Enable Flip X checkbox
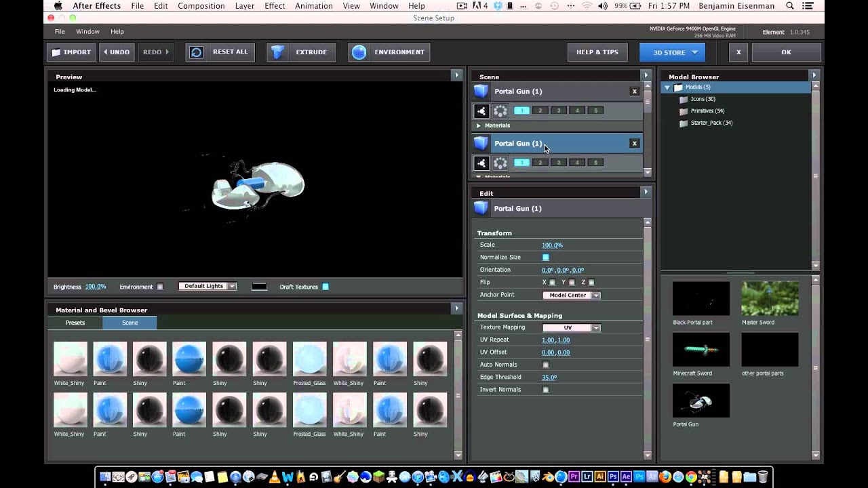Image resolution: width=868 pixels, height=488 pixels. (552, 283)
